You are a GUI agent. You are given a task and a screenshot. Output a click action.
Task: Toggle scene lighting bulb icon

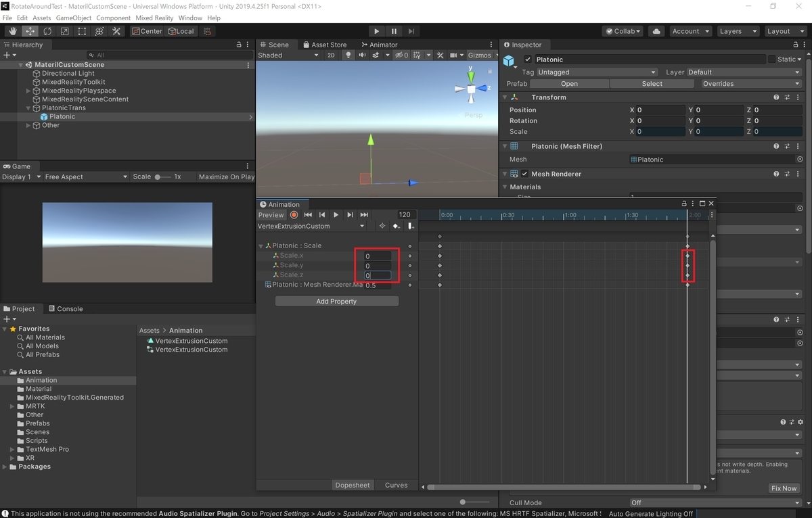pyautogui.click(x=348, y=55)
